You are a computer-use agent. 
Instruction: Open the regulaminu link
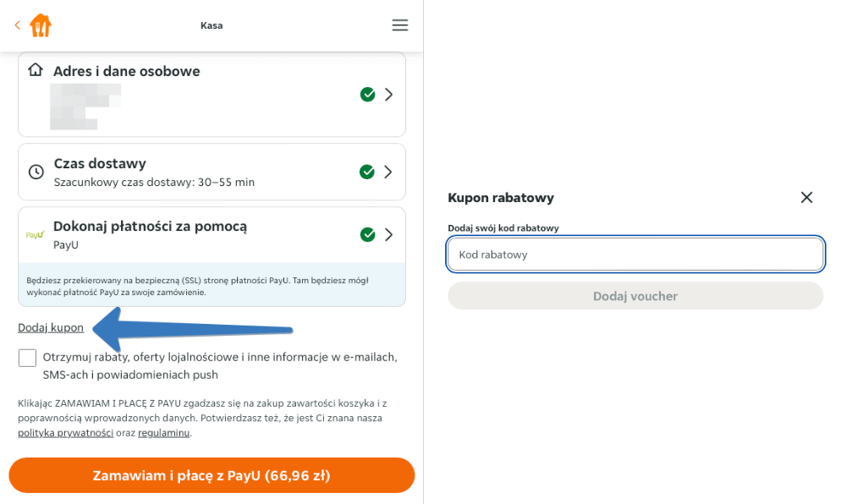click(163, 433)
